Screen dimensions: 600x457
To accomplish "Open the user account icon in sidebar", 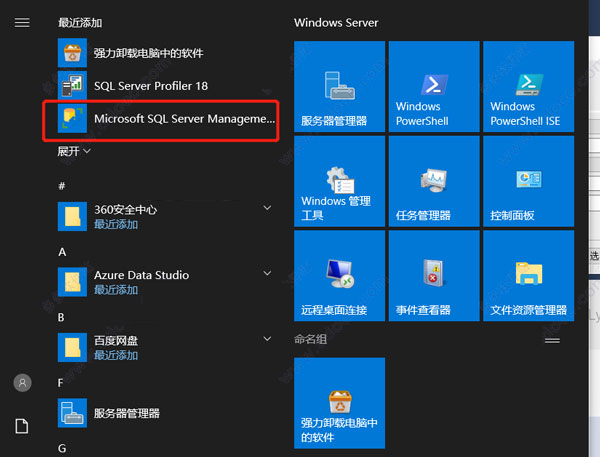I will coord(22,383).
